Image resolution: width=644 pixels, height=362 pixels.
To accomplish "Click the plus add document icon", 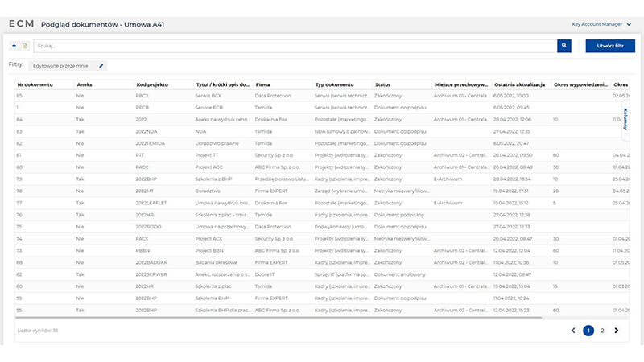I will pyautogui.click(x=14, y=46).
